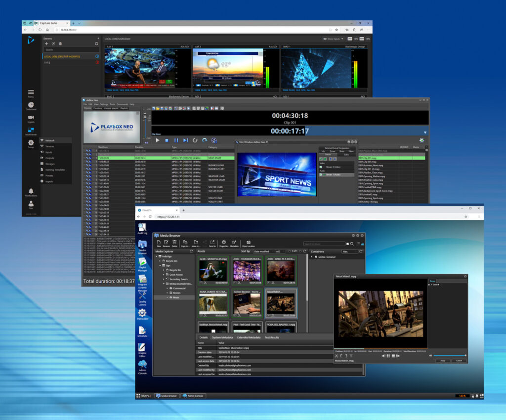Open Playlist Manager desktop icon
506x420 pixels.
pos(142,264)
